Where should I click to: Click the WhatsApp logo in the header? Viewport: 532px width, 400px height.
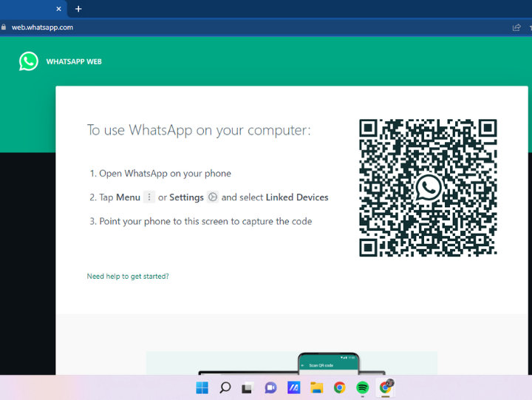[x=29, y=61]
